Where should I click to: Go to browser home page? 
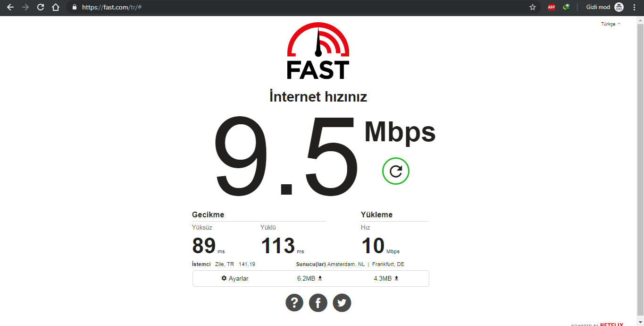pyautogui.click(x=56, y=7)
